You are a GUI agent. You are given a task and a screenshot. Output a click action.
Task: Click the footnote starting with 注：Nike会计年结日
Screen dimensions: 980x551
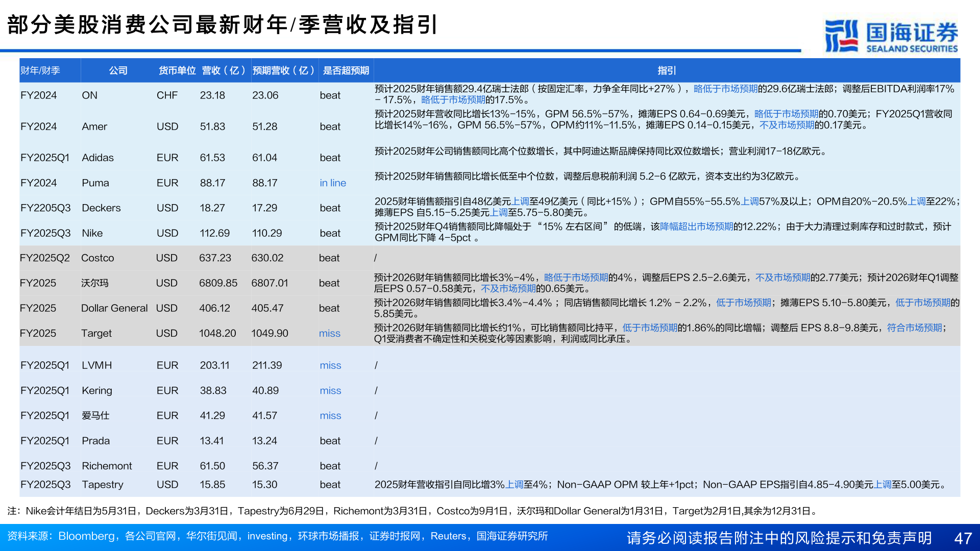tap(413, 511)
